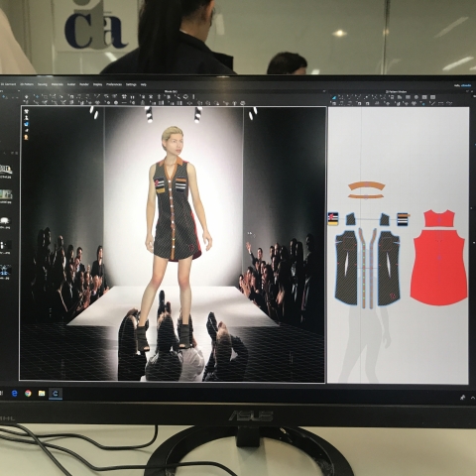Image resolution: width=476 pixels, height=476 pixels.
Task: Toggle the blue garment display icon in 3D view
Action: (27, 124)
